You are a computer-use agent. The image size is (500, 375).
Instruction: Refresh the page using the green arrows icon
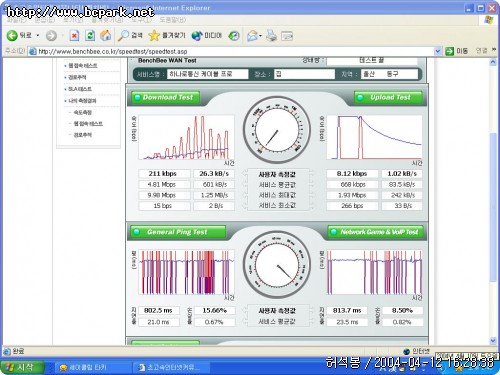(x=90, y=36)
